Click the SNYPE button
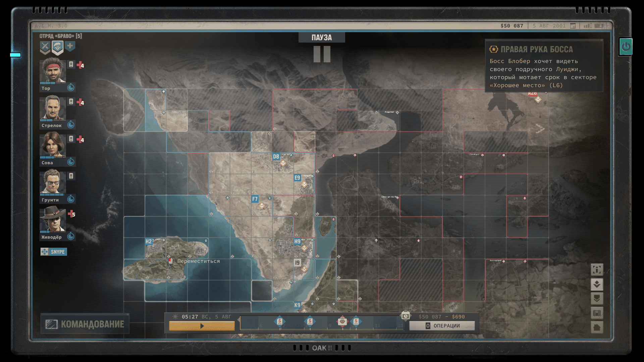Viewport: 644px width, 362px height. coord(54,252)
